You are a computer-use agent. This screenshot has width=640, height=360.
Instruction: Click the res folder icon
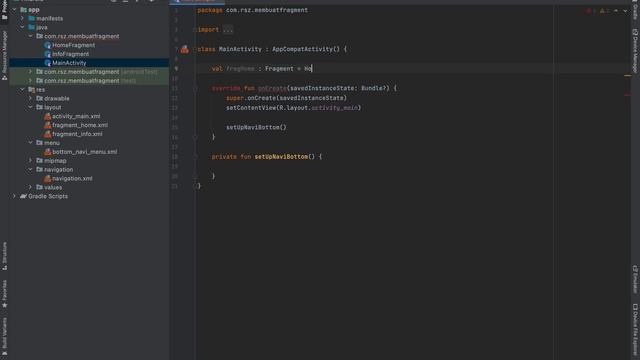pyautogui.click(x=31, y=89)
